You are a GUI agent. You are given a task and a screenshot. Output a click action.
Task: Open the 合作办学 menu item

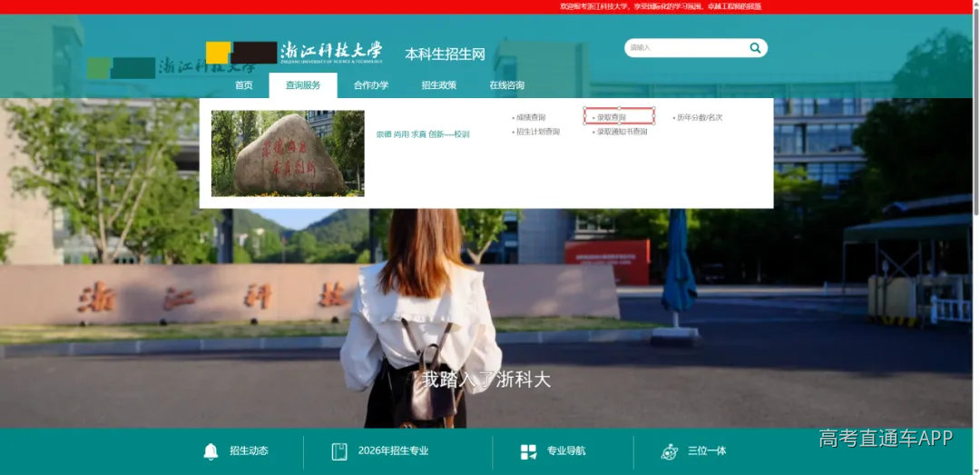(x=371, y=85)
